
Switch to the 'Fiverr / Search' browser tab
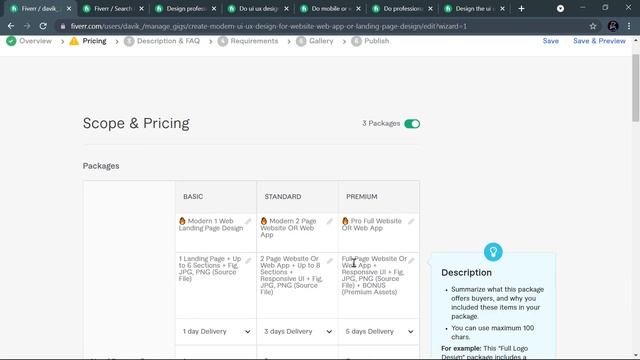[113, 9]
